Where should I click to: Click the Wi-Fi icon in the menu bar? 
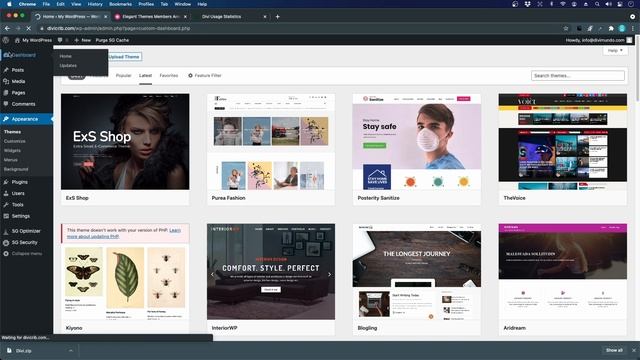click(563, 4)
